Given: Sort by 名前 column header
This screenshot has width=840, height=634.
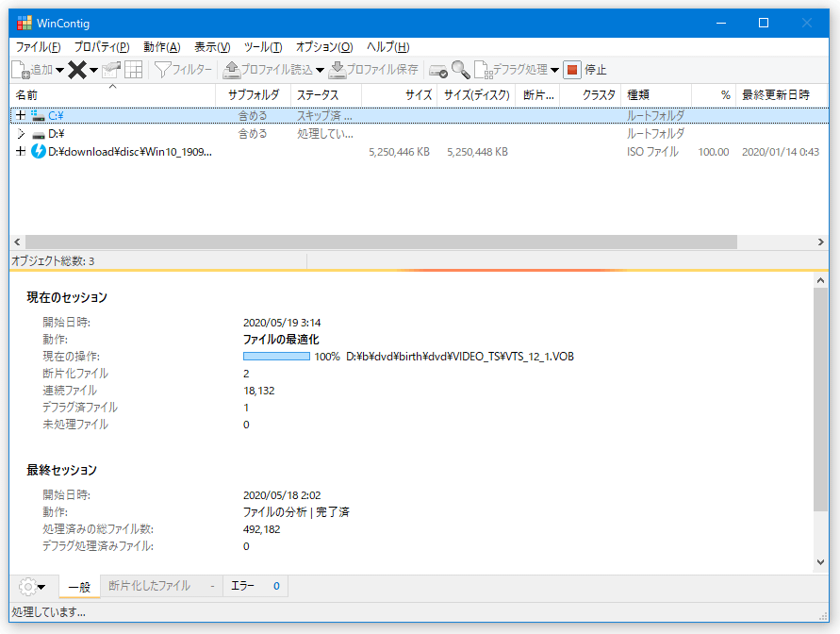Looking at the screenshot, I should (112, 95).
